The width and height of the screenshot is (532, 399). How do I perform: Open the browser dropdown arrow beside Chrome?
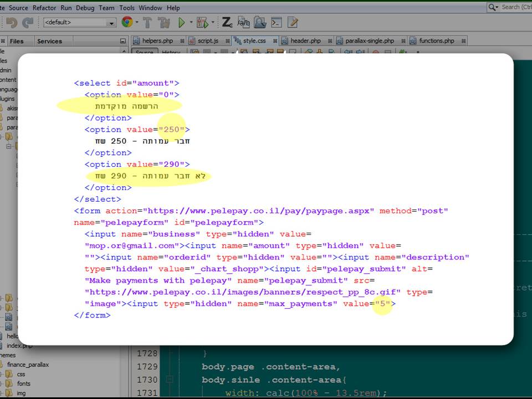(x=137, y=22)
